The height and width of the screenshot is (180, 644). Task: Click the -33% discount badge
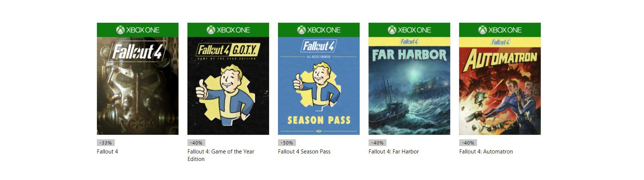106,143
